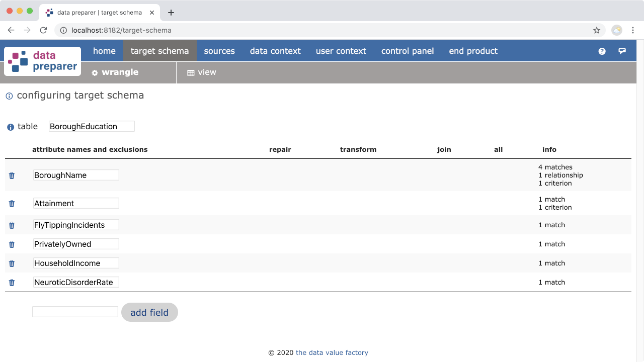Switch to the data context tab
The width and height of the screenshot is (644, 362).
(275, 51)
